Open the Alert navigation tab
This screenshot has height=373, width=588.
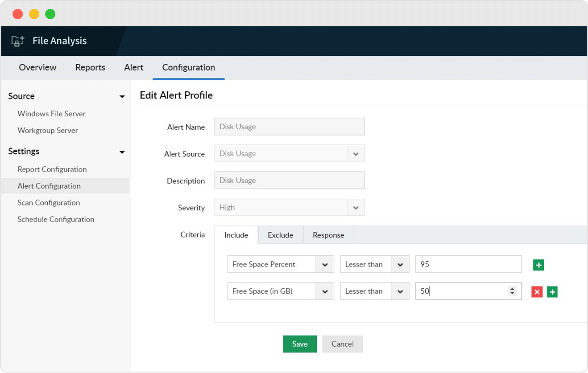(133, 67)
